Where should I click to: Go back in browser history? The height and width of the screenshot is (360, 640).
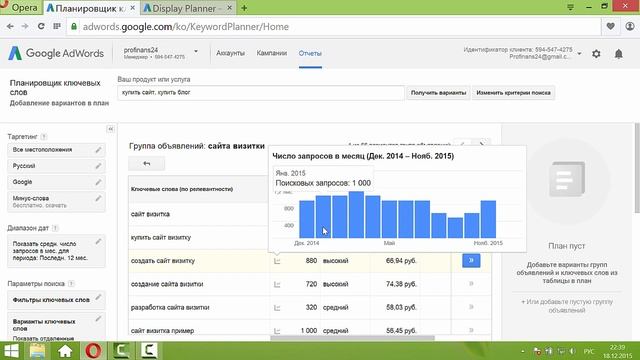click(x=10, y=27)
